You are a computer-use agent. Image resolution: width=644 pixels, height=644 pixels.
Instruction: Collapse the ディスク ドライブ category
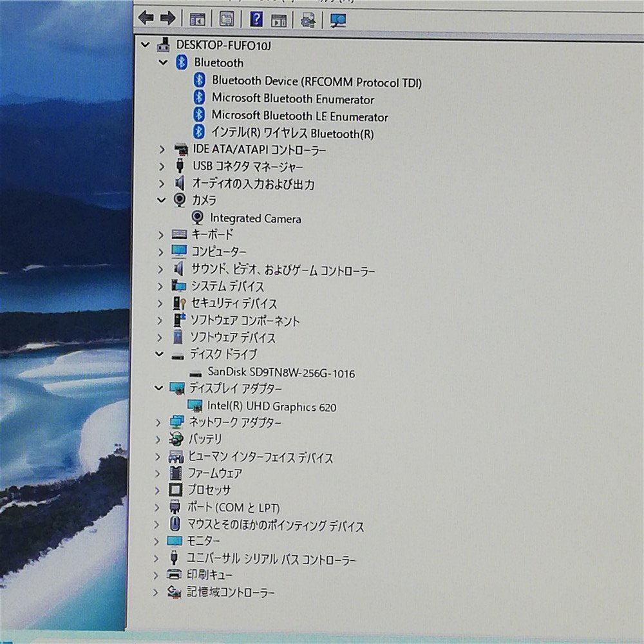coord(159,354)
